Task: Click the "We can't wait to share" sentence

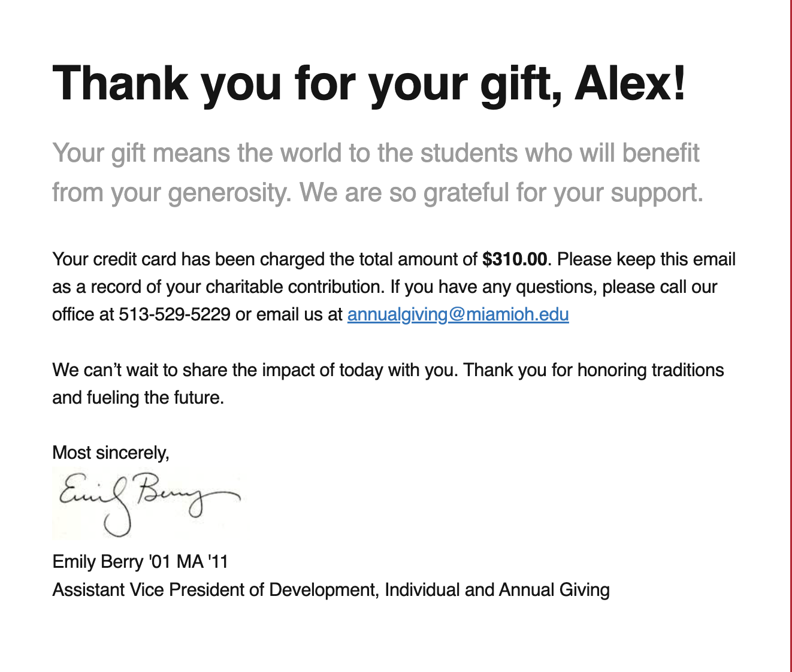Action: pyautogui.click(x=255, y=370)
